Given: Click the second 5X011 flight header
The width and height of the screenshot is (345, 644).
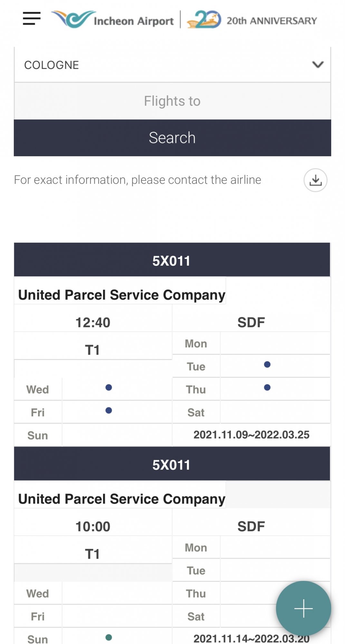Looking at the screenshot, I should click(x=172, y=465).
